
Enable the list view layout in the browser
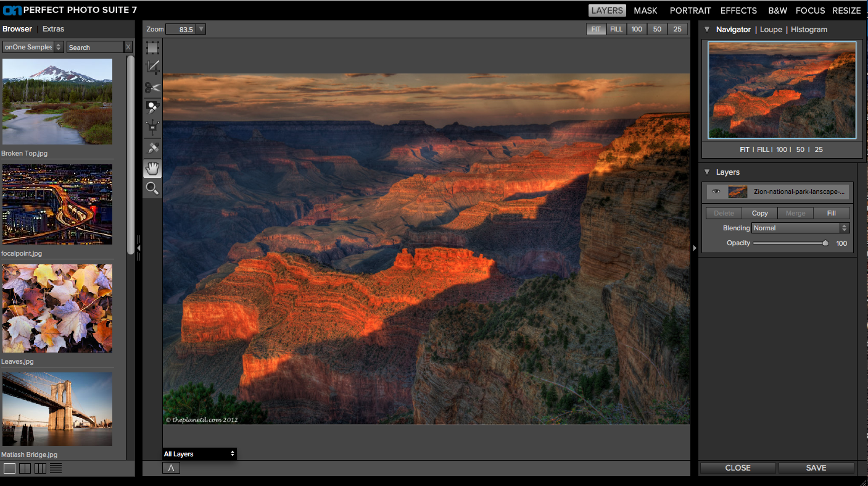click(55, 468)
